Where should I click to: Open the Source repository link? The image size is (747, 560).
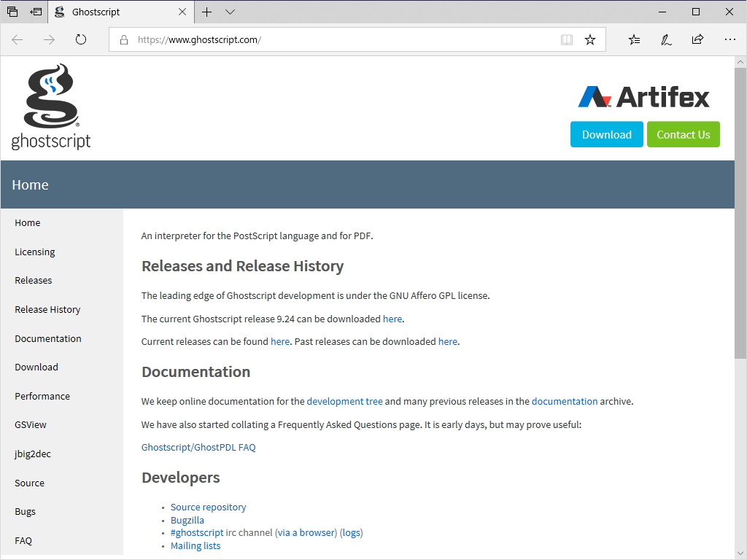tap(208, 507)
